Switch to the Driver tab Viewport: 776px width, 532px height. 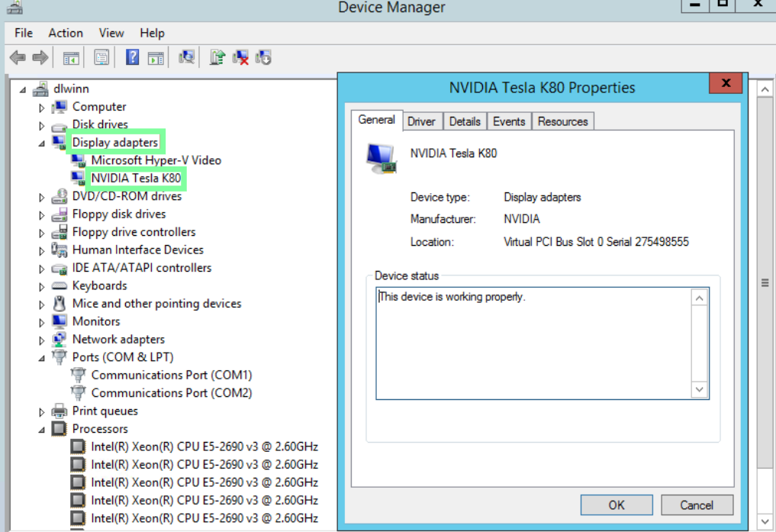pyautogui.click(x=421, y=121)
